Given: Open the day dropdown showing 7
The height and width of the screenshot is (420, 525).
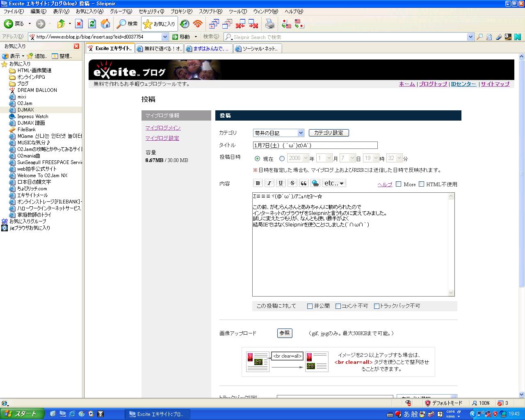Looking at the screenshot, I should 347,158.
